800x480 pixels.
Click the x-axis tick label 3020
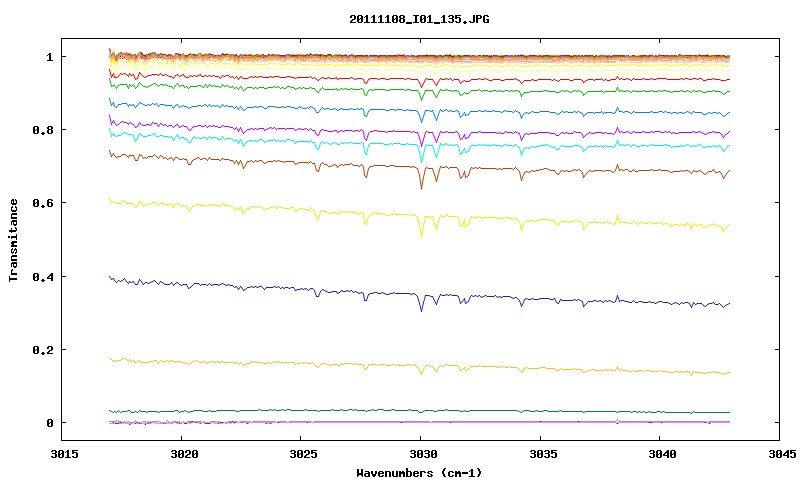[184, 454]
